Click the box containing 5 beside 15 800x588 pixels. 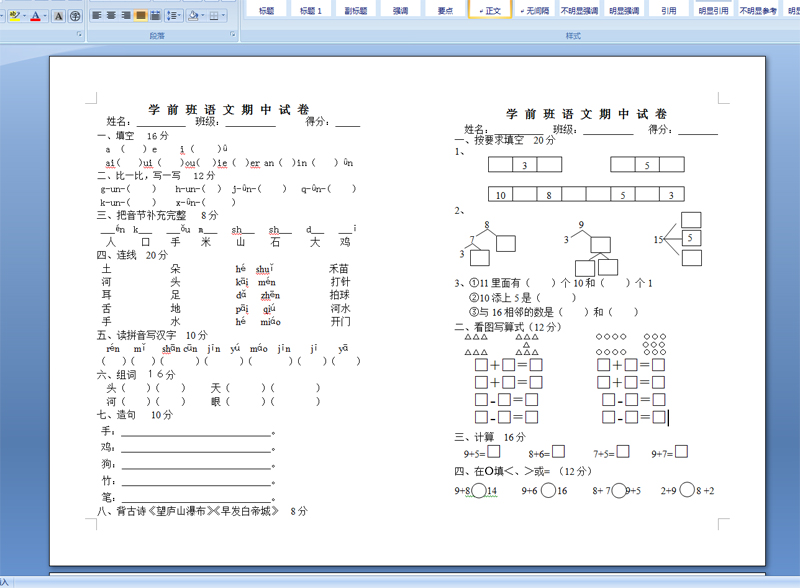pos(691,238)
